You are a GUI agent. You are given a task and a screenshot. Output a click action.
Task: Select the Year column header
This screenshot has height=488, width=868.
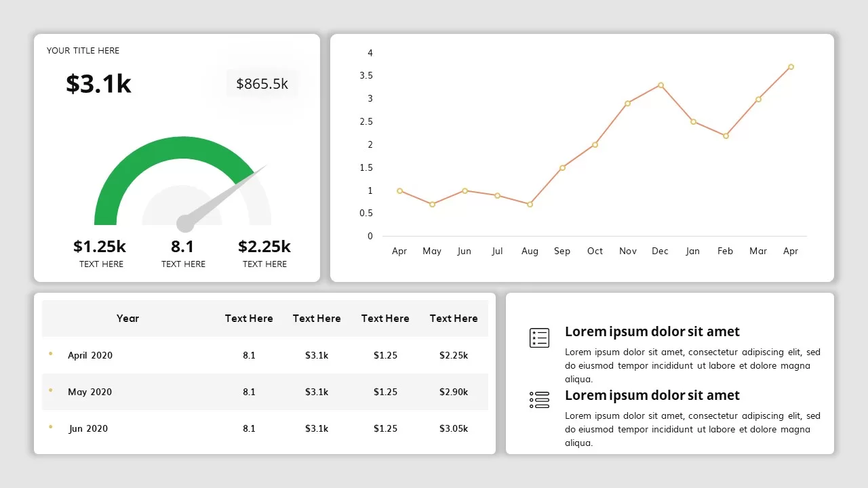pos(127,318)
